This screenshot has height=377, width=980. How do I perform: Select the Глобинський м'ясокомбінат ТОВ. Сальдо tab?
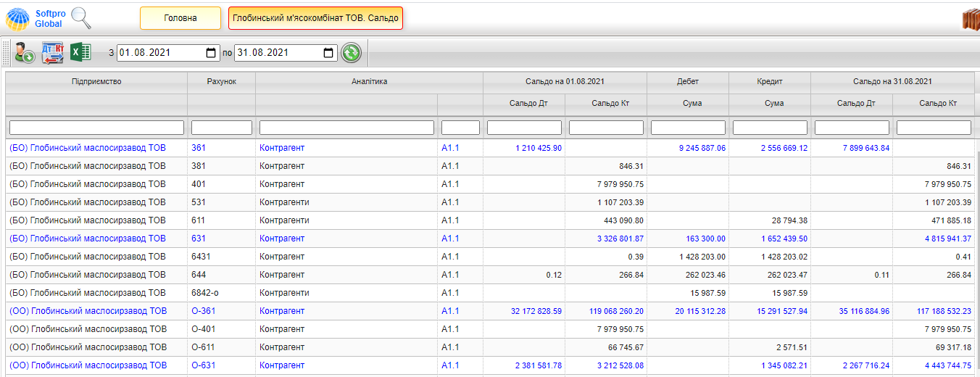point(315,18)
